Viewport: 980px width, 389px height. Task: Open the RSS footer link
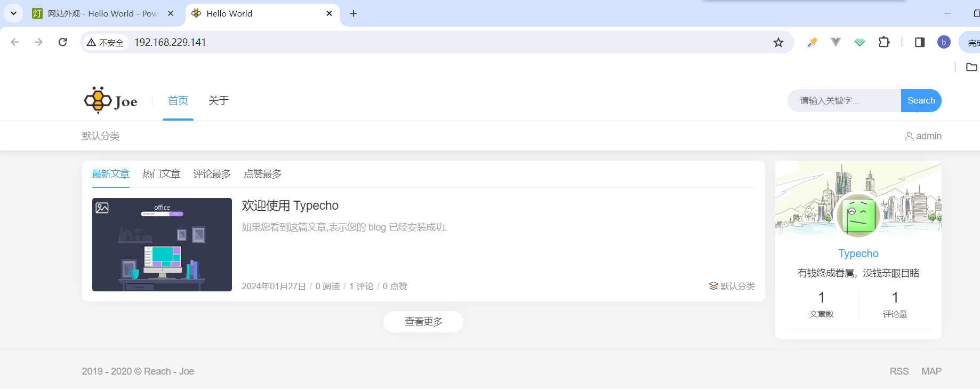coord(899,371)
